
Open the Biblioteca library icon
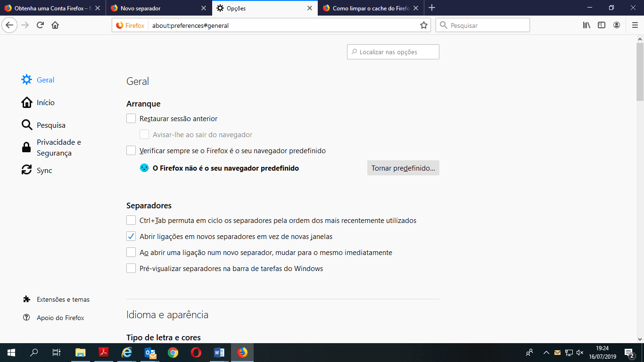(x=586, y=25)
